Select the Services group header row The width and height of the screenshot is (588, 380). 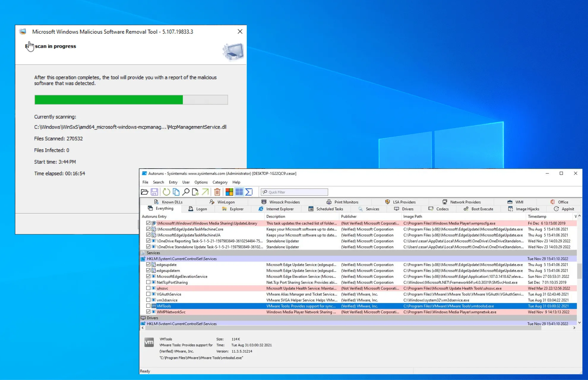click(x=358, y=253)
